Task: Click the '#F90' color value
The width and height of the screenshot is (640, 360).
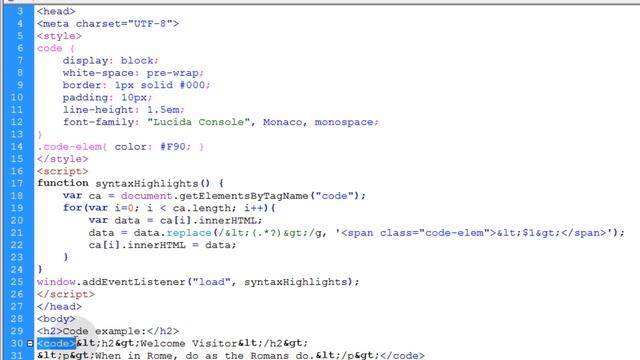Action: (x=173, y=147)
